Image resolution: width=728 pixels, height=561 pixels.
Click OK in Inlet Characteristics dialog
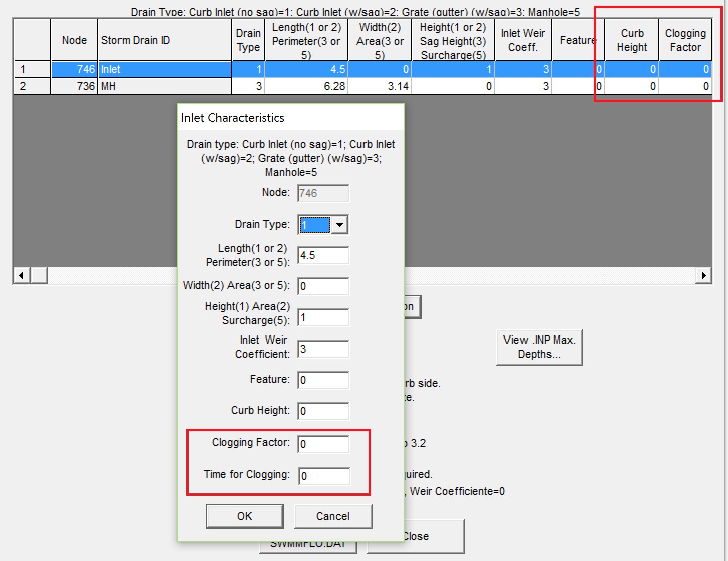pyautogui.click(x=245, y=516)
